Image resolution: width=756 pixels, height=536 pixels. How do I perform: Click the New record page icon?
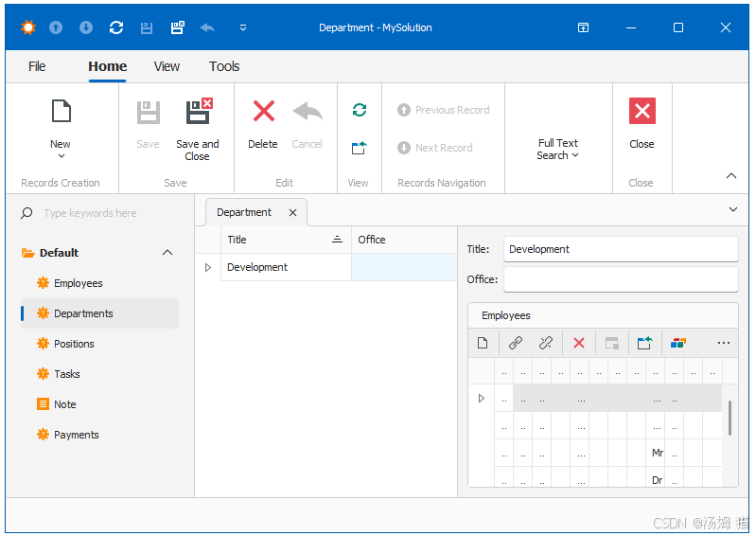(x=62, y=112)
